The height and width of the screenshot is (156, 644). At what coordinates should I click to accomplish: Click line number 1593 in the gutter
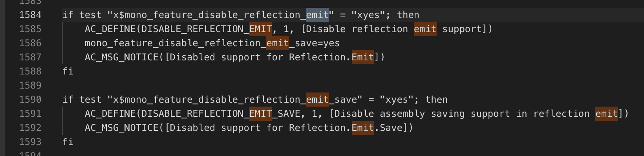(x=30, y=142)
